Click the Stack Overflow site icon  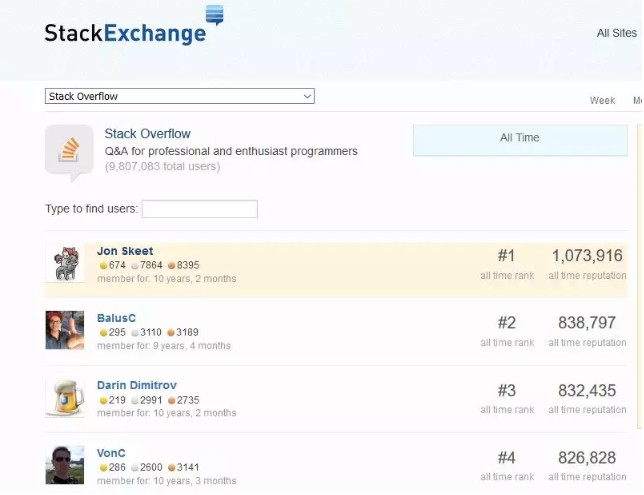click(69, 152)
